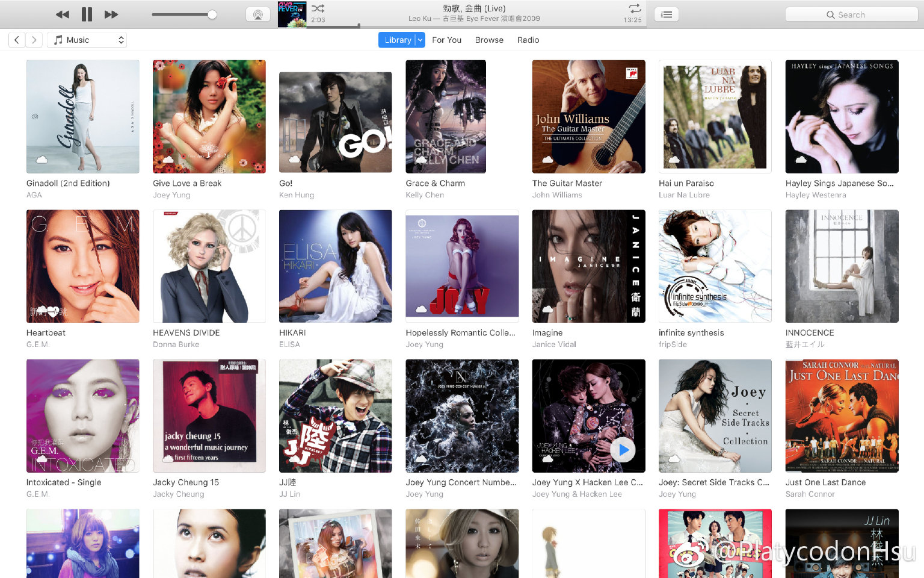Click the volume slider knob
924x578 pixels.
tap(212, 14)
